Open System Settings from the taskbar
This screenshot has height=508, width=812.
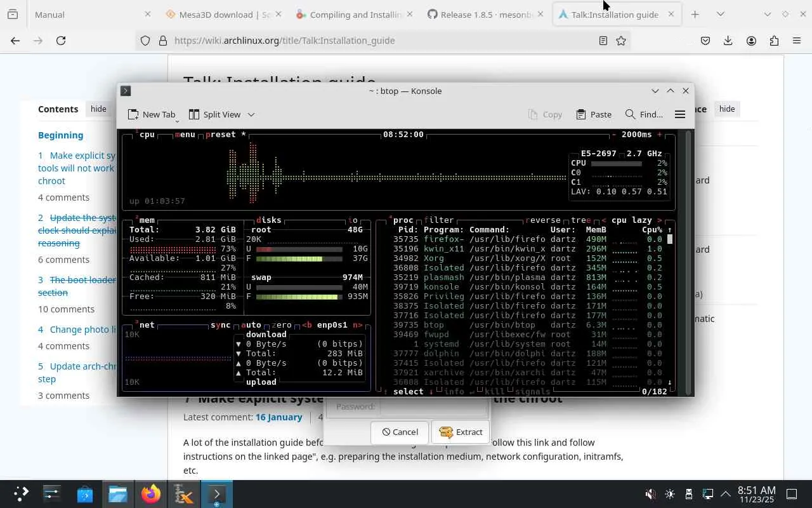[51, 494]
